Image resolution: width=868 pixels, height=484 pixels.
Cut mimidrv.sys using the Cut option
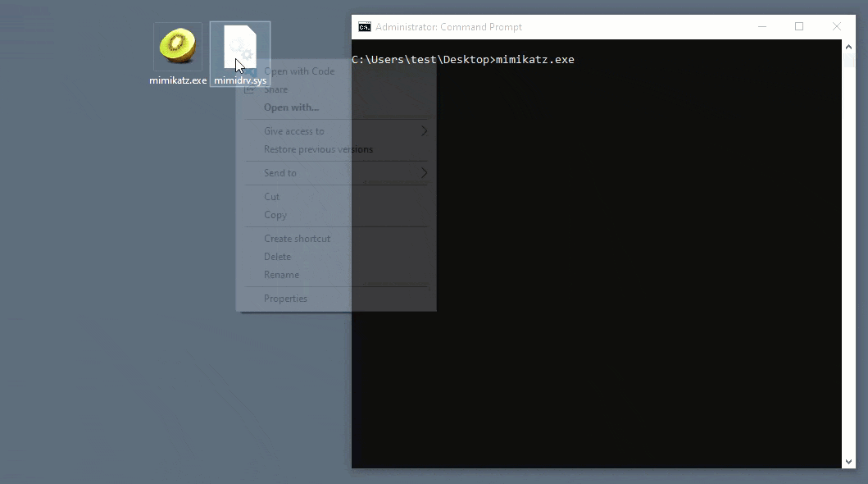[x=271, y=196]
